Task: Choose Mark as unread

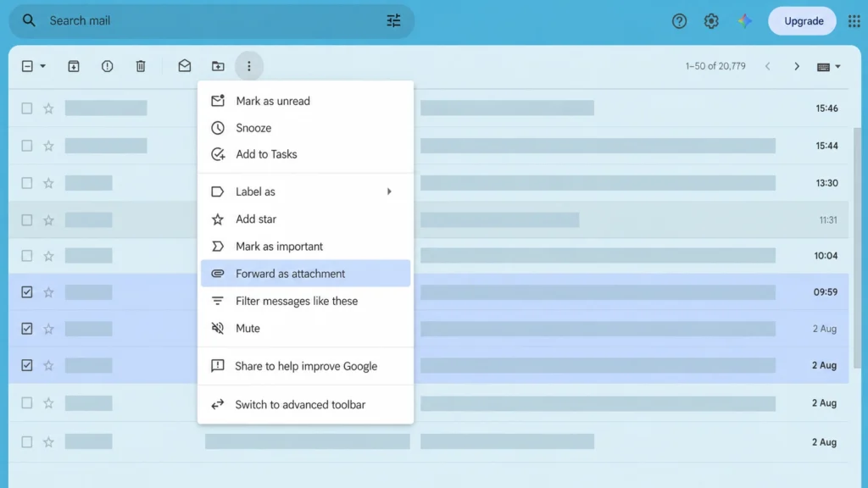Action: [305, 102]
